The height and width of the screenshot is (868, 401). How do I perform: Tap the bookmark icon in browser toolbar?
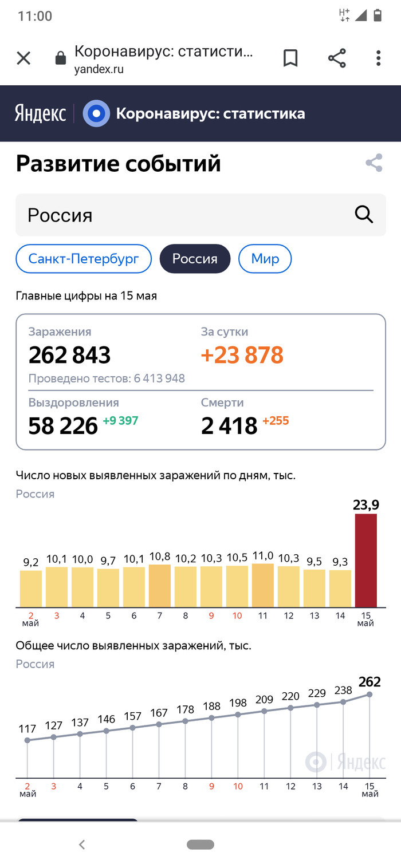[290, 58]
